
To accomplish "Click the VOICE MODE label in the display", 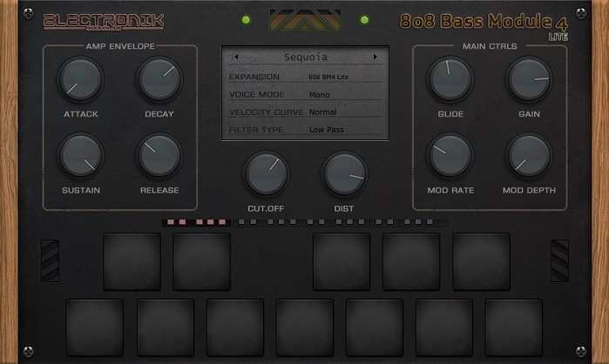I will tap(257, 95).
